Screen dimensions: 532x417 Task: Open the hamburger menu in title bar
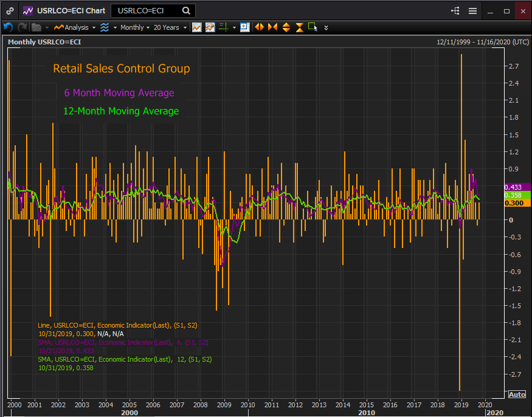(x=472, y=11)
